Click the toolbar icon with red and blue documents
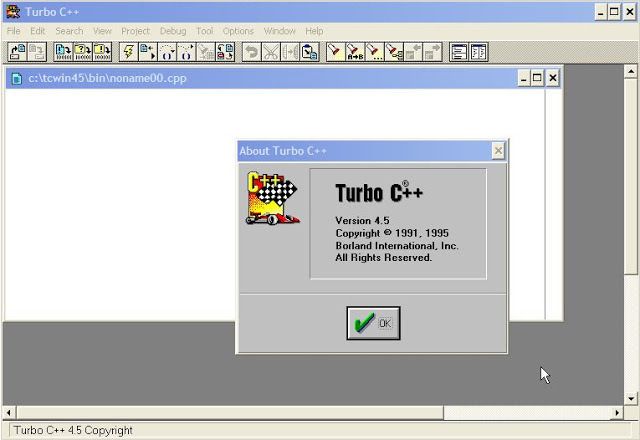The width and height of the screenshot is (640, 440). click(225, 52)
